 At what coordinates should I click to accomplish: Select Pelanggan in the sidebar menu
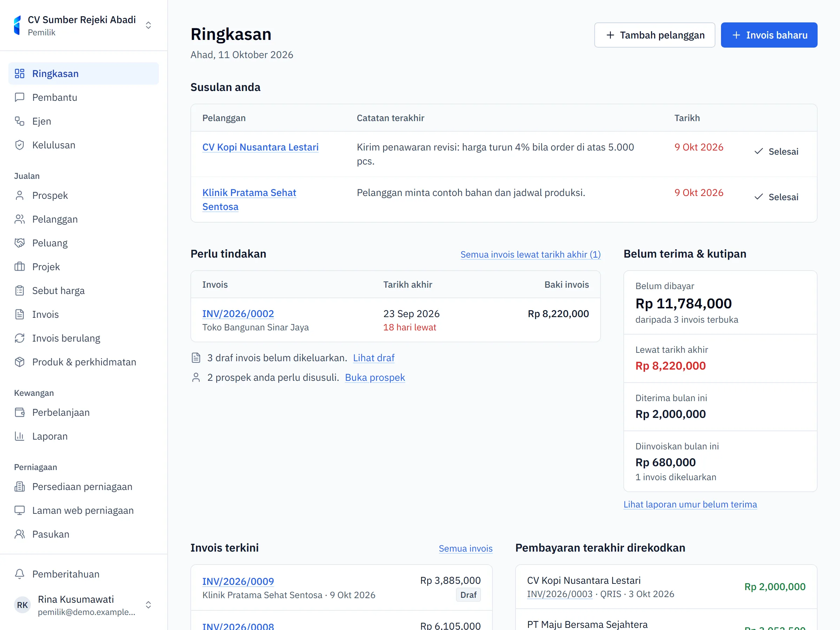pyautogui.click(x=84, y=219)
